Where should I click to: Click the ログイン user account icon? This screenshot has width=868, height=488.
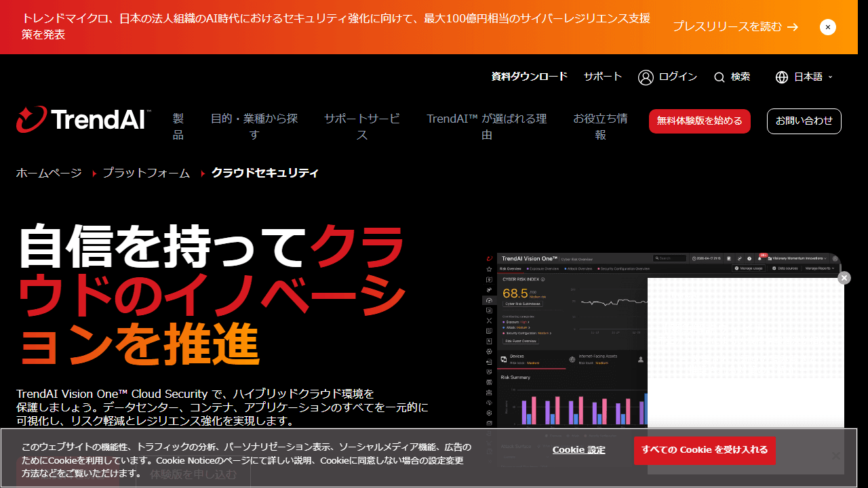tap(646, 77)
